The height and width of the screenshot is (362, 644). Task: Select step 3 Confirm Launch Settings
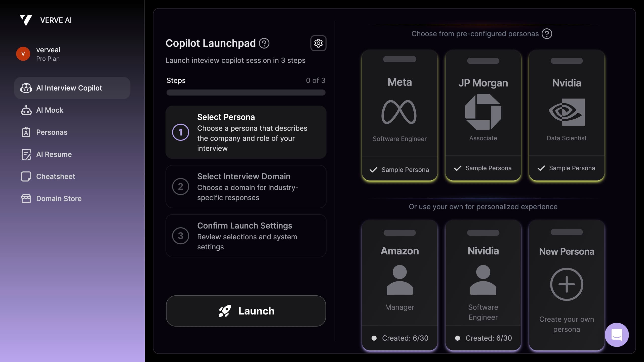[x=246, y=236]
